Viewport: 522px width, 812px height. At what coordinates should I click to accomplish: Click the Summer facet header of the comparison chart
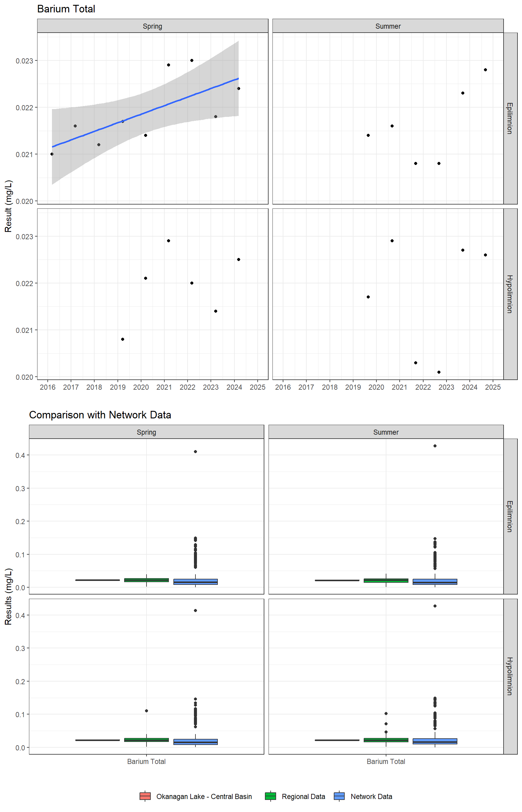386,432
